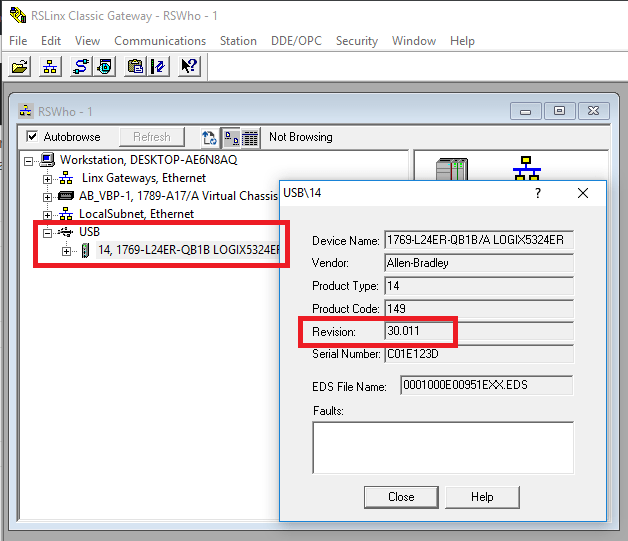Expand the 1769-L24ER-QB1B controller node
The image size is (628, 541).
pyautogui.click(x=67, y=250)
